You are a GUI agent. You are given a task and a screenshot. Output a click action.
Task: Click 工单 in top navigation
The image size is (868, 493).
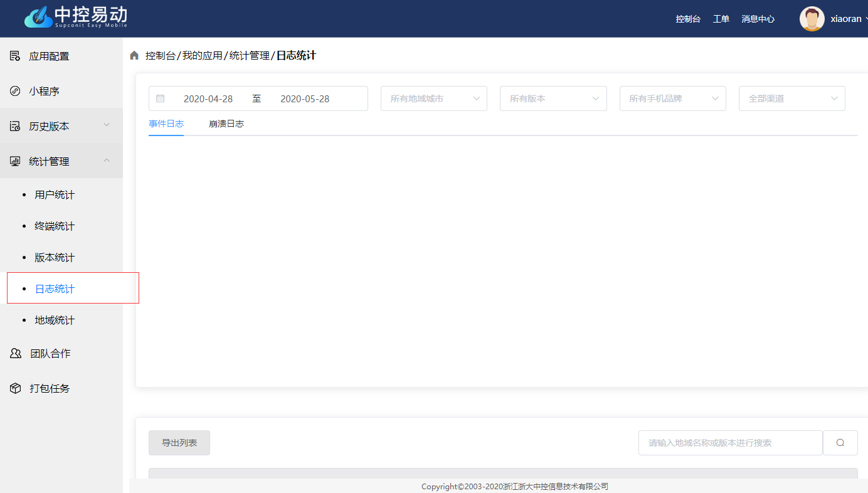click(721, 19)
